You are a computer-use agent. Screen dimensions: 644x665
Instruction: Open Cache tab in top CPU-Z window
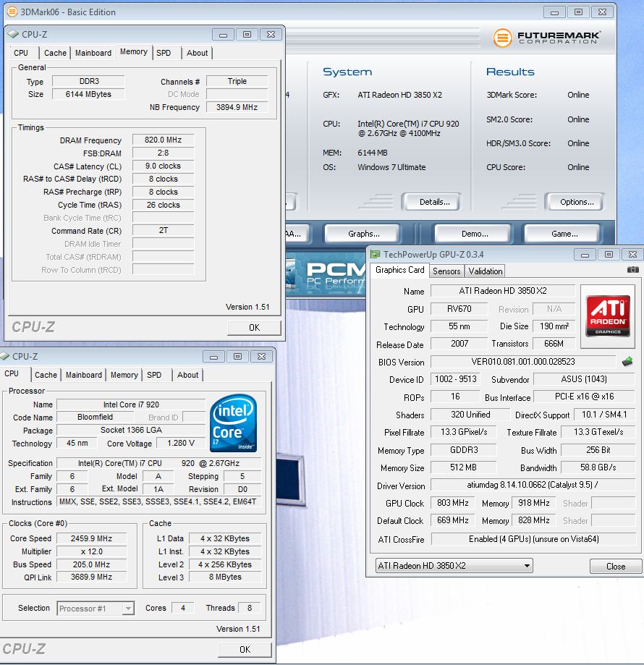coord(55,53)
